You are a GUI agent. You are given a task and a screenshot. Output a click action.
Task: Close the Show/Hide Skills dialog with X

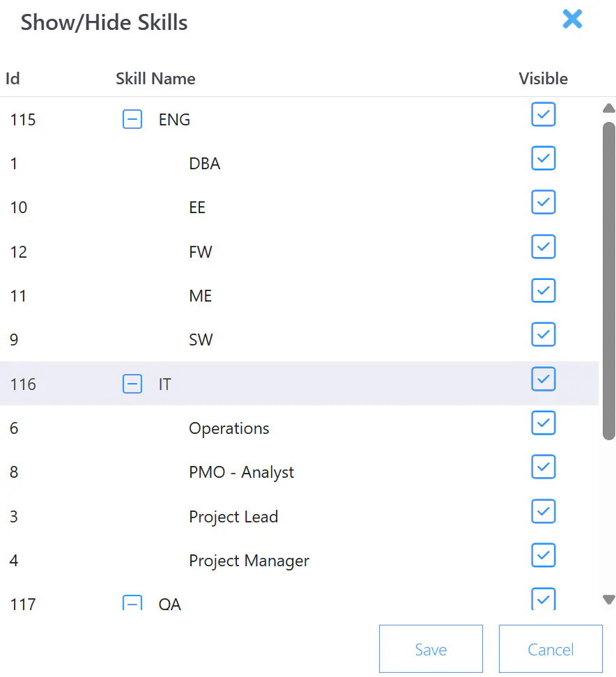[572, 20]
